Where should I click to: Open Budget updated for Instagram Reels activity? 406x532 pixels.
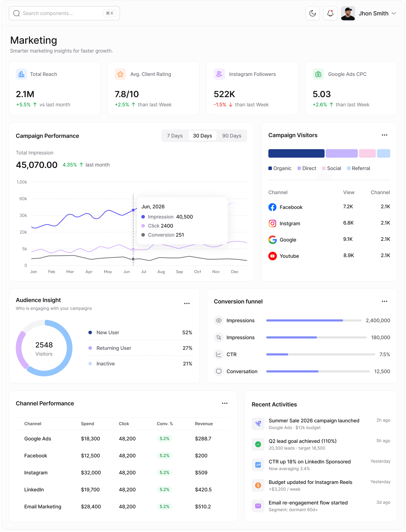(321, 485)
